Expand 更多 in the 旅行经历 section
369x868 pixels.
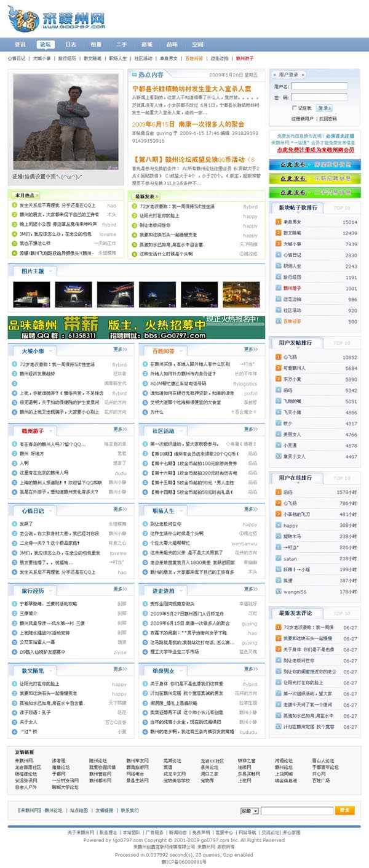tap(120, 589)
